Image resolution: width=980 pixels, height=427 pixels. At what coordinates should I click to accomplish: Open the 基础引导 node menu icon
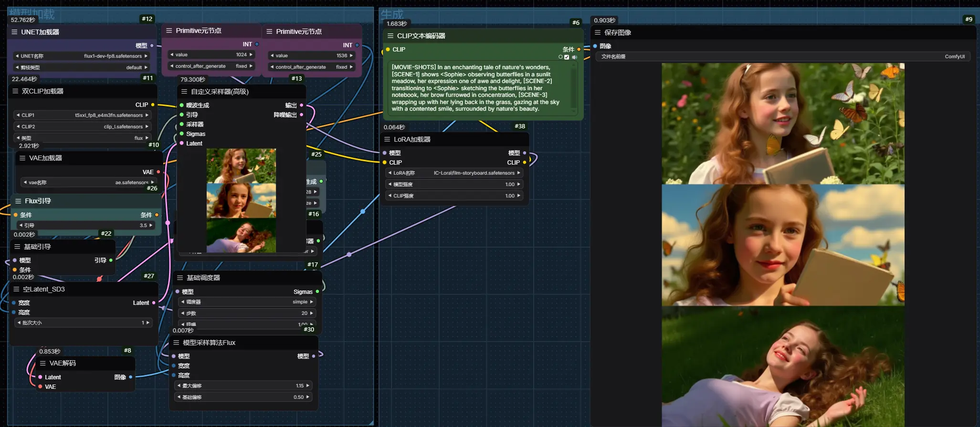coord(17,247)
